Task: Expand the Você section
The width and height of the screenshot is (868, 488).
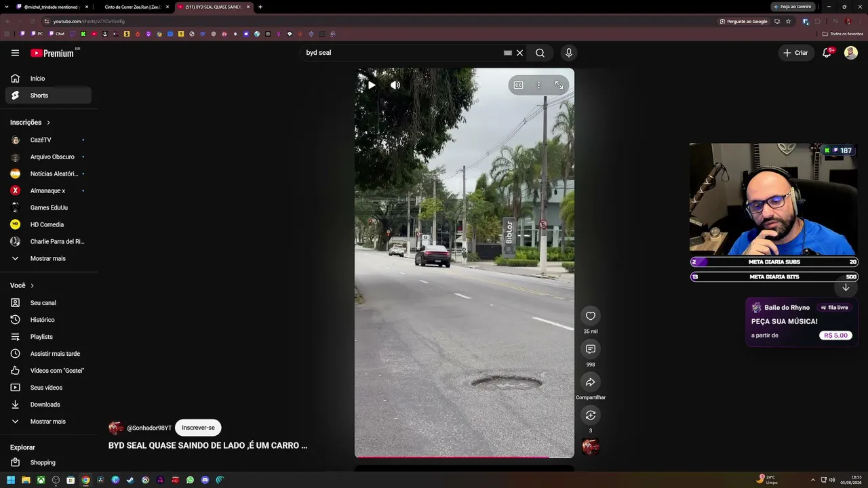Action: pyautogui.click(x=22, y=285)
